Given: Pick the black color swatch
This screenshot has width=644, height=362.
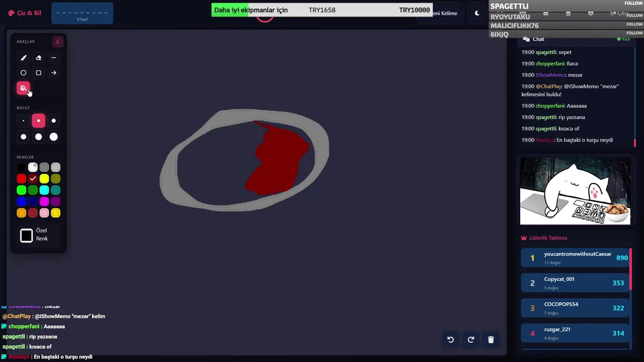Looking at the screenshot, I should pos(21,167).
